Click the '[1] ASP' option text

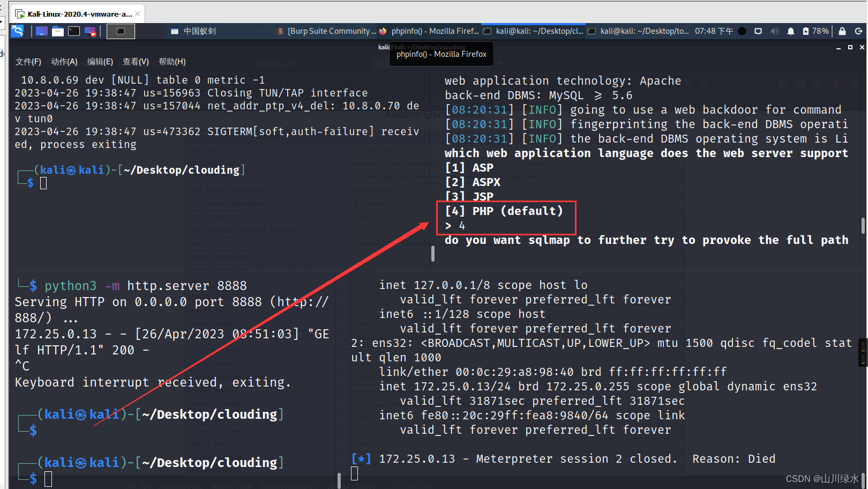(x=469, y=168)
